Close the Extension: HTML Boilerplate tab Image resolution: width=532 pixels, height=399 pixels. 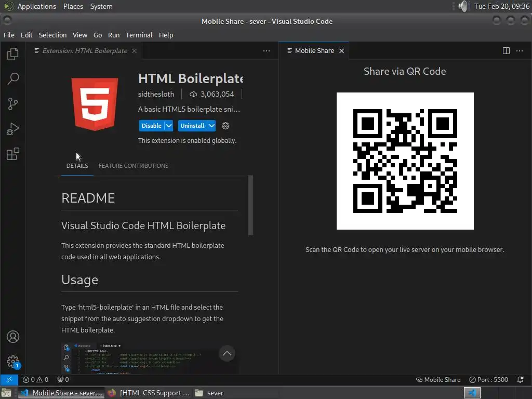135,50
